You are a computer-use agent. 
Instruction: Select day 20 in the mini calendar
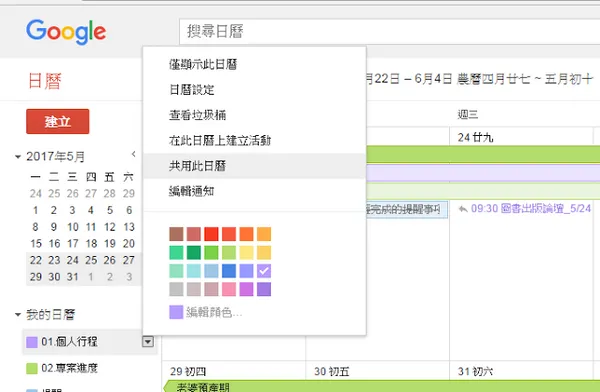tap(129, 243)
